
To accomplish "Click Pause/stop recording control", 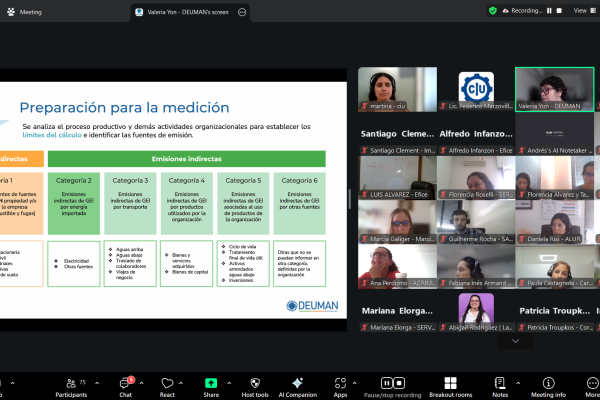I will click(393, 387).
